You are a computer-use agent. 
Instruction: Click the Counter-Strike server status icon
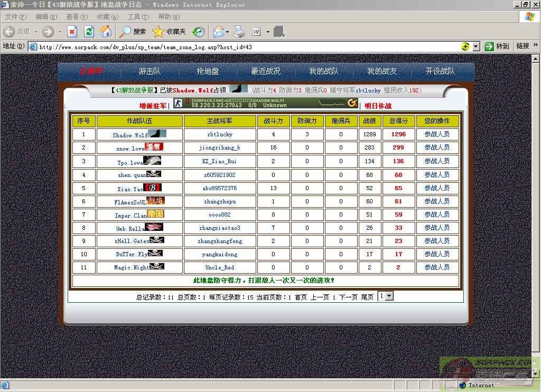[x=178, y=103]
